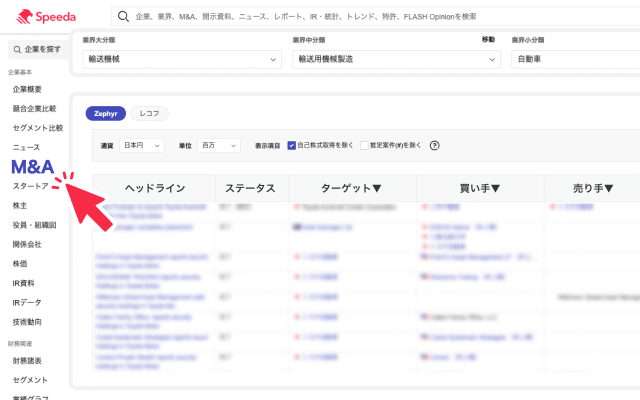This screenshot has width=640, height=400.
Task: Click the Speeda logo
Action: pos(46,17)
